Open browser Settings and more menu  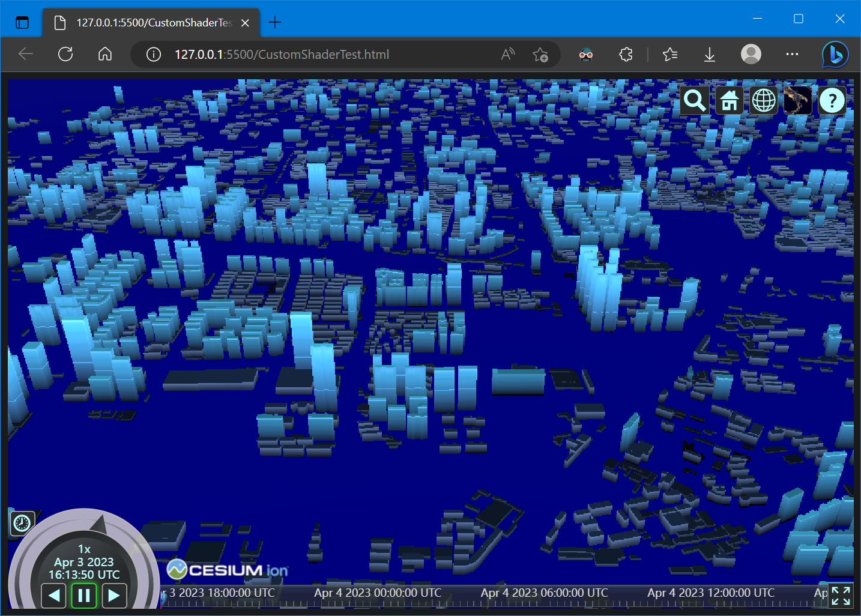[792, 55]
